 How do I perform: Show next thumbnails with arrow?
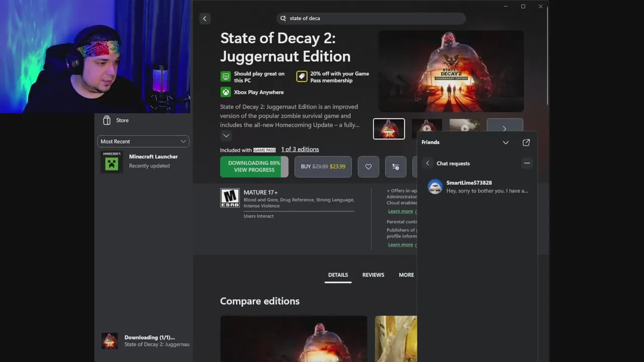pos(505,128)
